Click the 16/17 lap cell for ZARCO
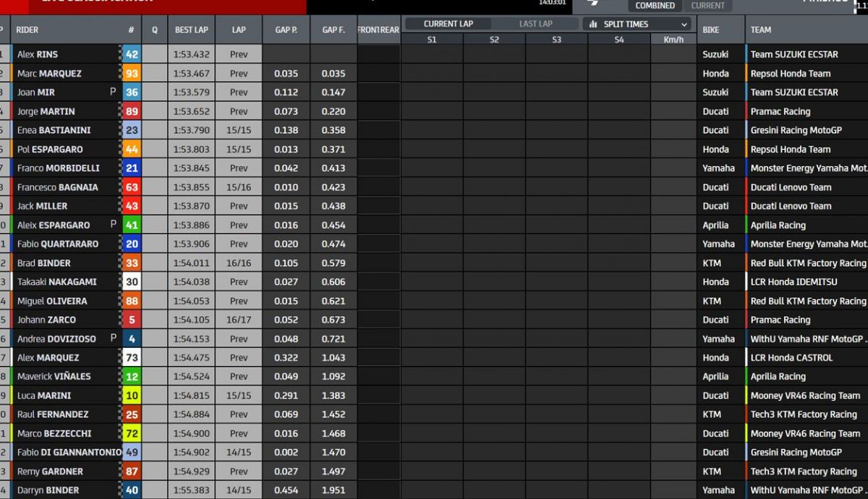 point(239,320)
